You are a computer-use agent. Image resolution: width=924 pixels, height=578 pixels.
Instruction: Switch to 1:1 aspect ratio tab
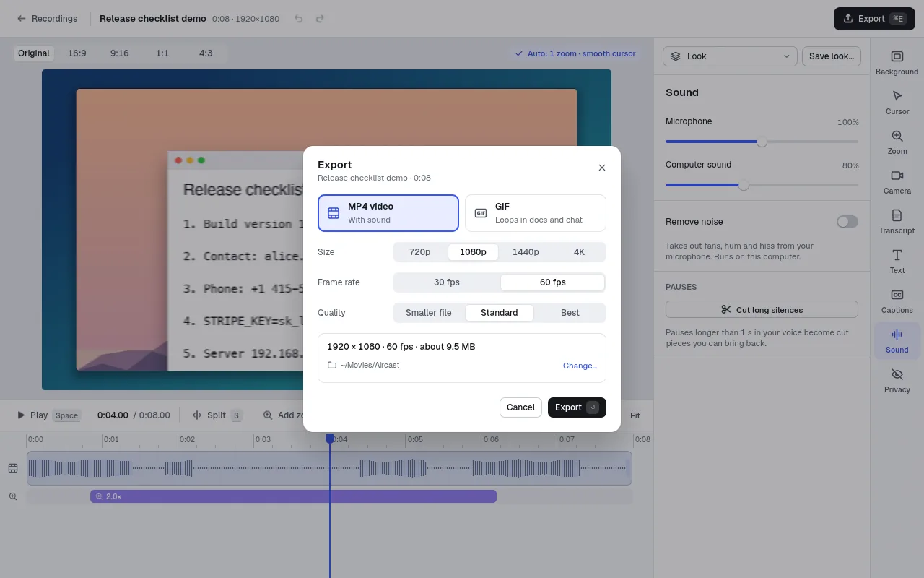pos(162,53)
